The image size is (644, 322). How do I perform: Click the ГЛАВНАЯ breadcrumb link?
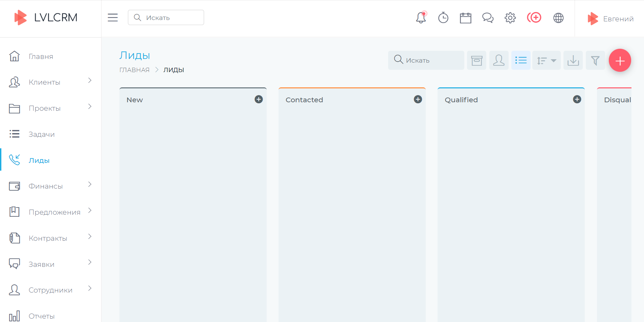click(134, 70)
